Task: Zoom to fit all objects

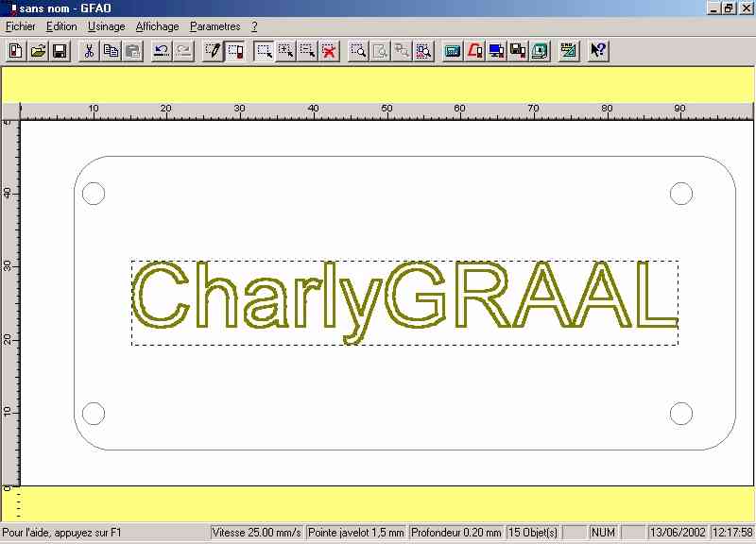Action: 423,51
